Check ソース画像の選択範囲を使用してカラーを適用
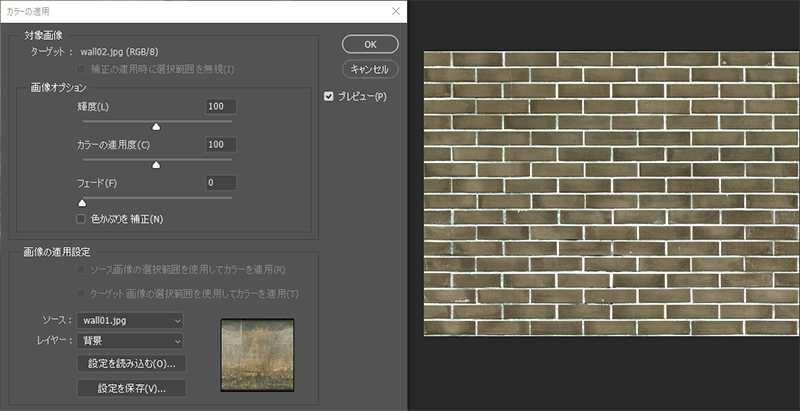The height and width of the screenshot is (411, 800). 82,270
